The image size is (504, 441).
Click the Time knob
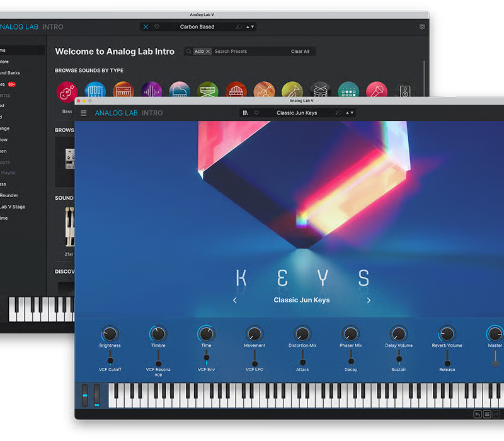[x=207, y=334]
